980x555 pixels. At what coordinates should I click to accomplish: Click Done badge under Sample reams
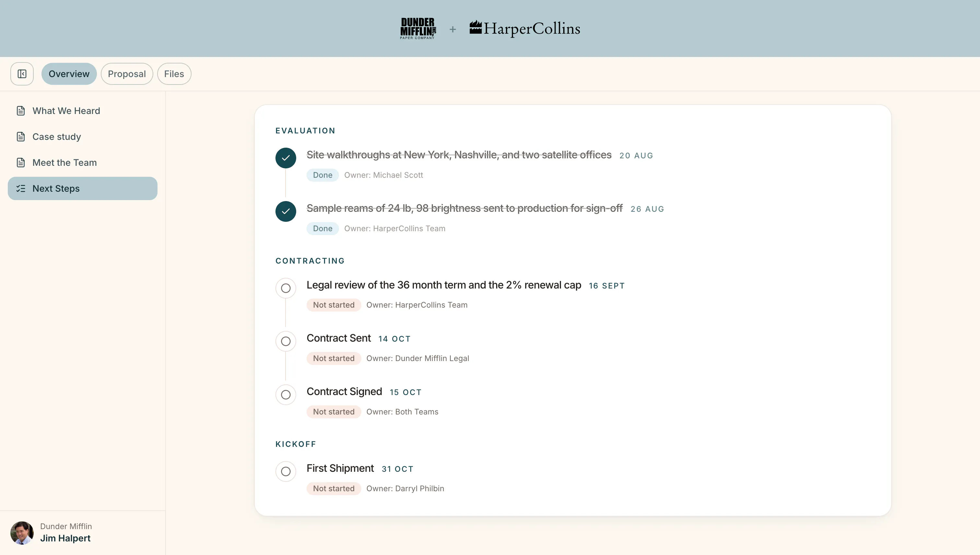point(323,228)
